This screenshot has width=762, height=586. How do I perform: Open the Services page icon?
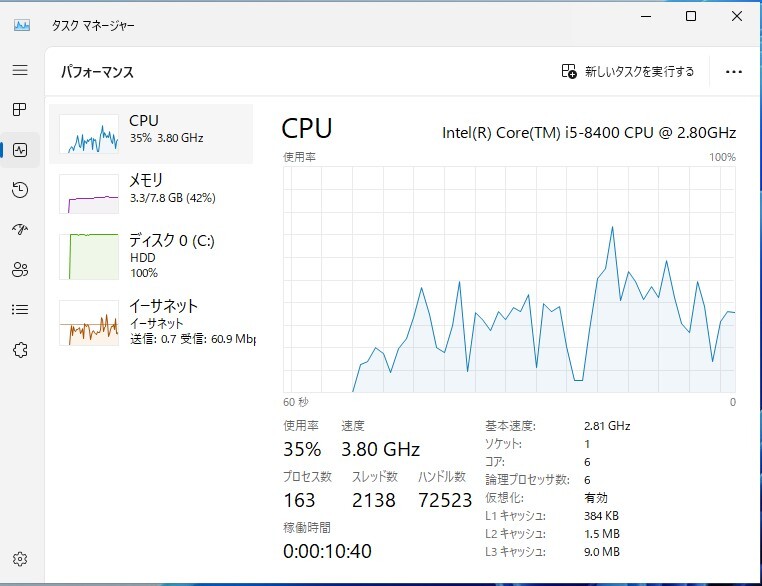click(20, 349)
